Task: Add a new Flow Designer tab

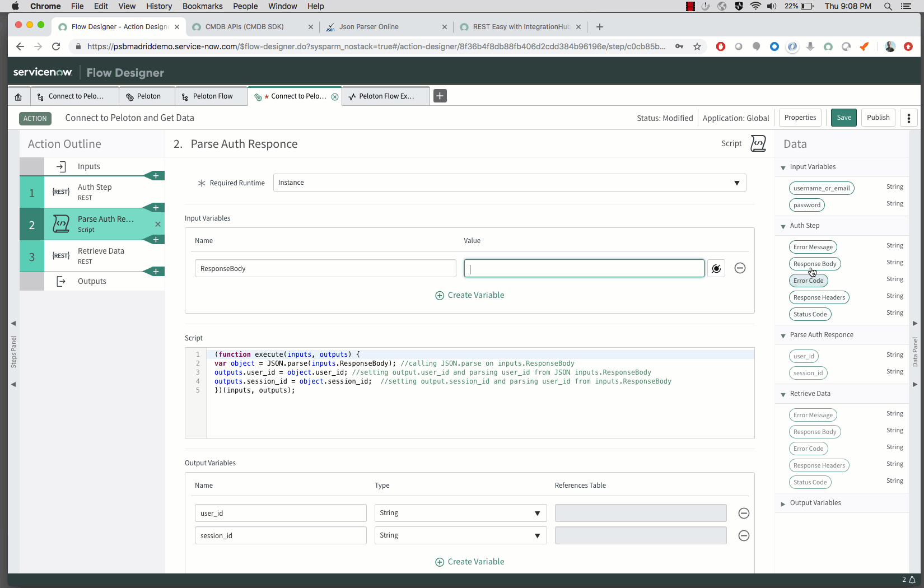Action: tap(440, 96)
